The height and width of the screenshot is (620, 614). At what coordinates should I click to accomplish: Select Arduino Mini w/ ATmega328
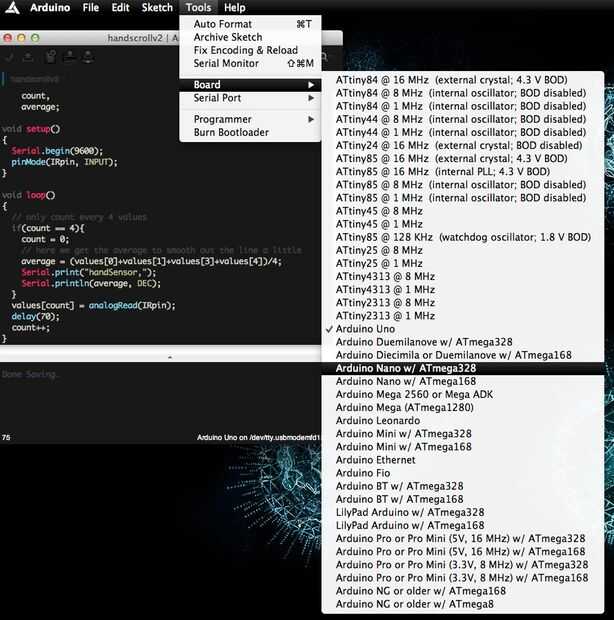pos(463,434)
